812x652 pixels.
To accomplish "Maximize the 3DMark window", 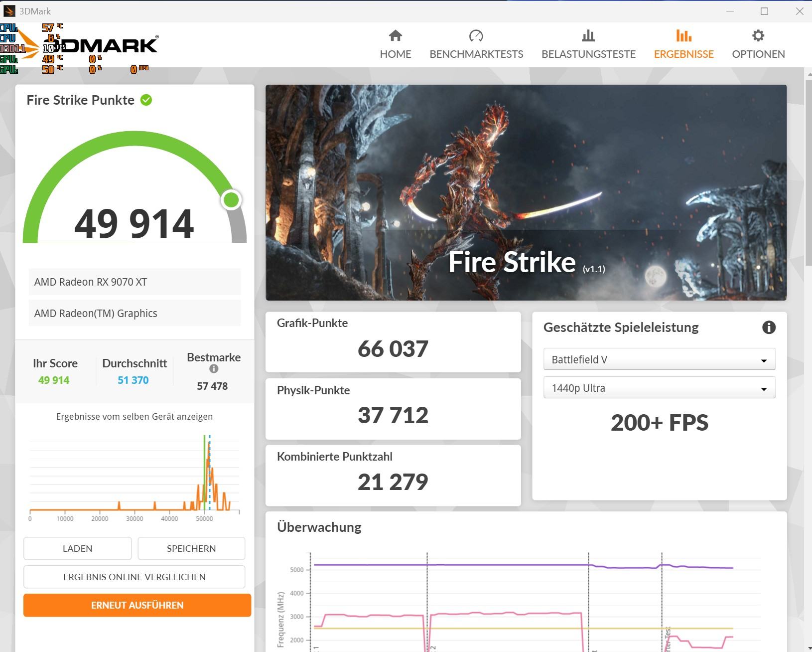I will click(x=765, y=11).
